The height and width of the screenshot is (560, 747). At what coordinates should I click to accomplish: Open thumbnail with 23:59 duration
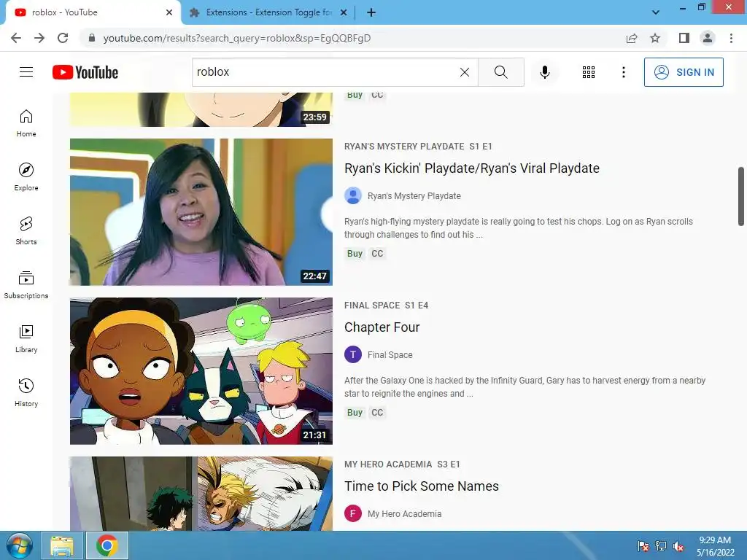point(201,109)
